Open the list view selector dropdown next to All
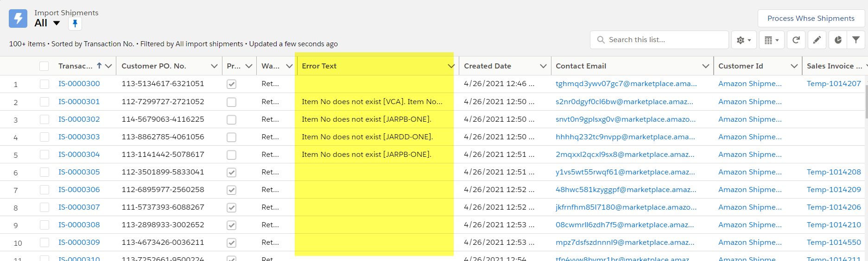 (57, 23)
